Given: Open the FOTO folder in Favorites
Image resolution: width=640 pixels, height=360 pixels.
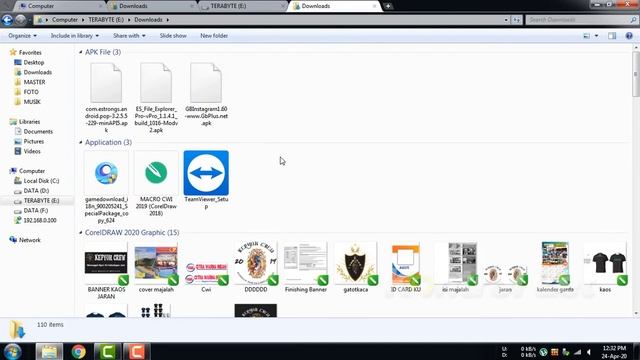Looking at the screenshot, I should tap(31, 92).
